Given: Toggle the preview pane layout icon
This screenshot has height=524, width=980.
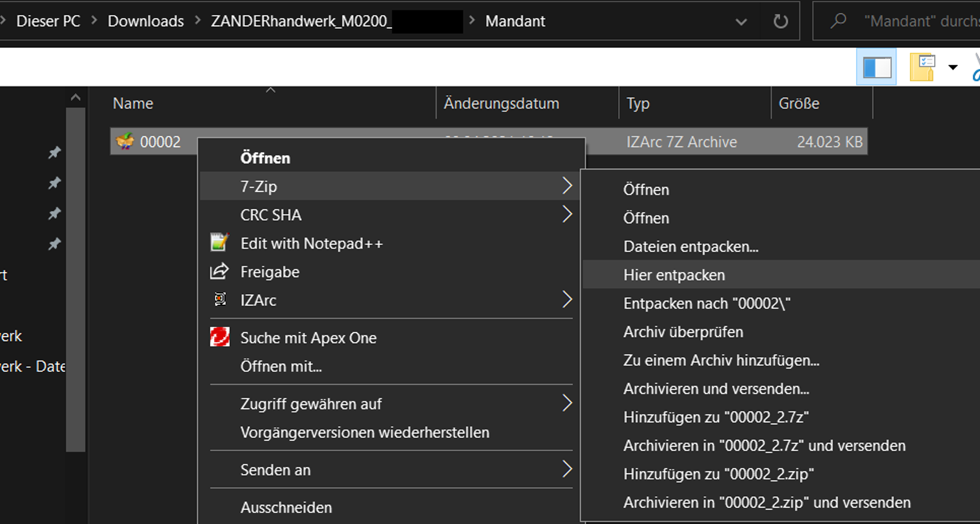Looking at the screenshot, I should click(876, 67).
